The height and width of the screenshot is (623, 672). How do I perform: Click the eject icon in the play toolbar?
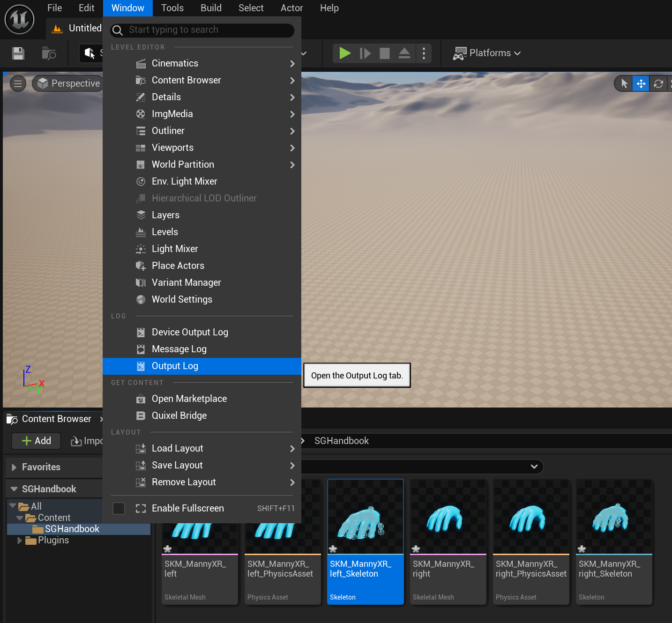[404, 53]
